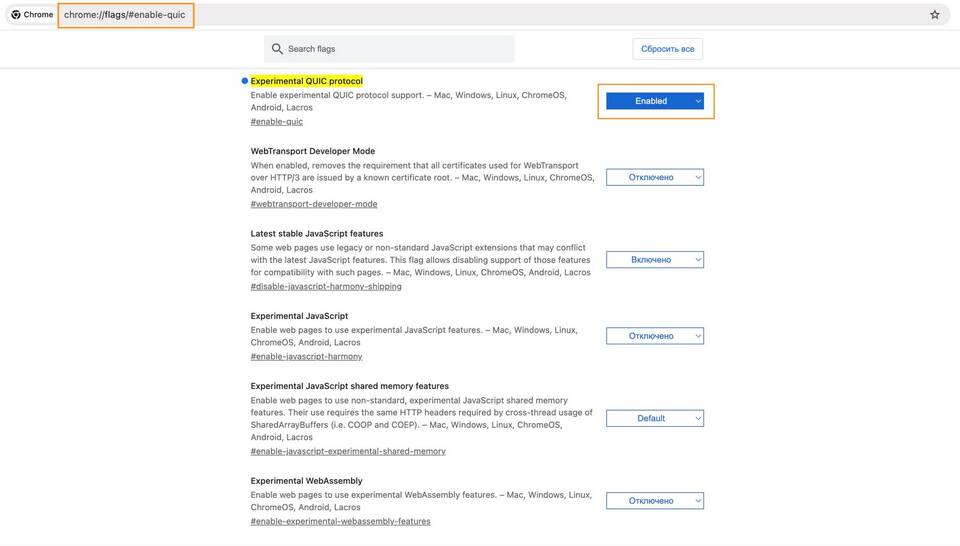The height and width of the screenshot is (546, 960).
Task: Open the #enable-quic anchor link
Action: (277, 122)
